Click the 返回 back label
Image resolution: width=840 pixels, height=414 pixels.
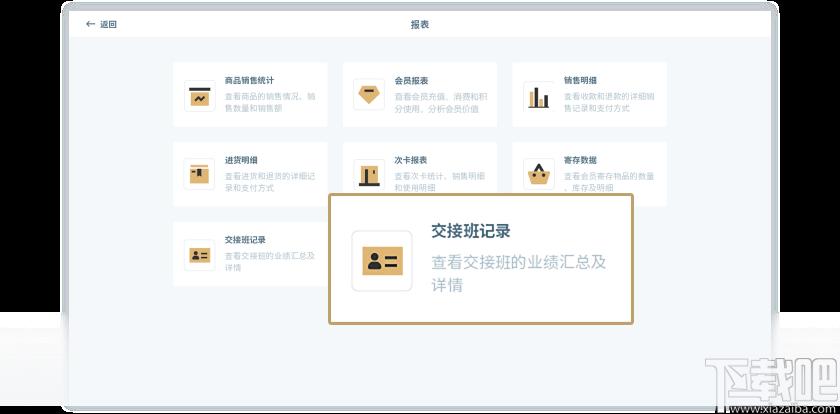point(108,24)
